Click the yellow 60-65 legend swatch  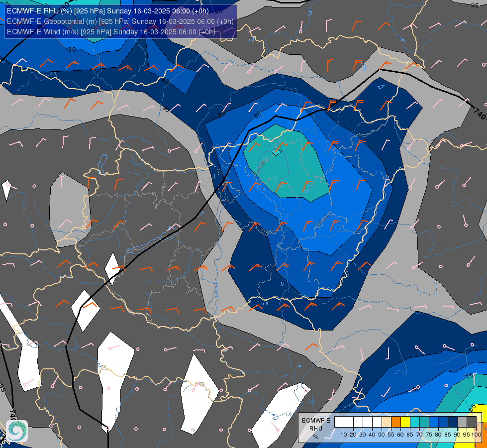(405, 422)
